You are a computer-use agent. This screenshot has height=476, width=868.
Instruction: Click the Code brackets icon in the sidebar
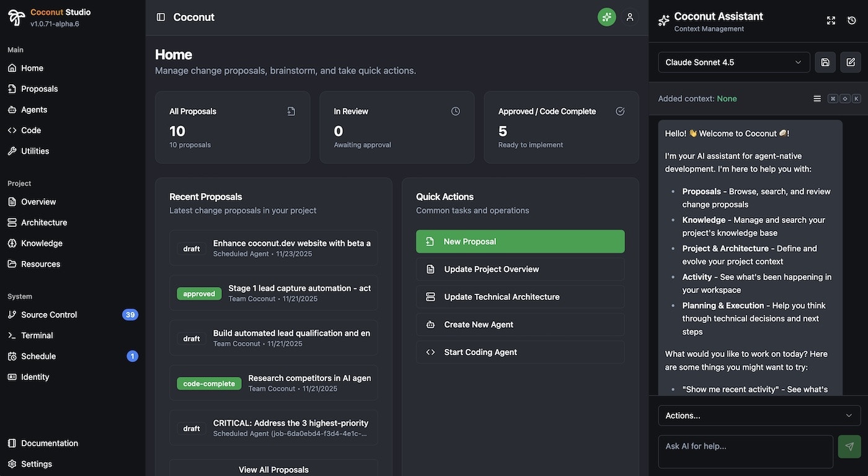click(12, 130)
